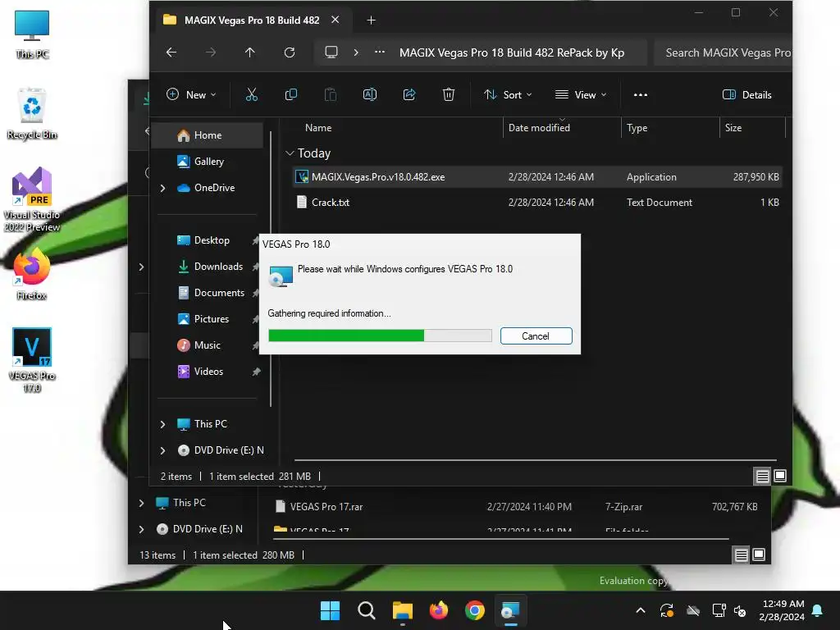
Task: Add a new Explorer tab
Action: point(372,21)
